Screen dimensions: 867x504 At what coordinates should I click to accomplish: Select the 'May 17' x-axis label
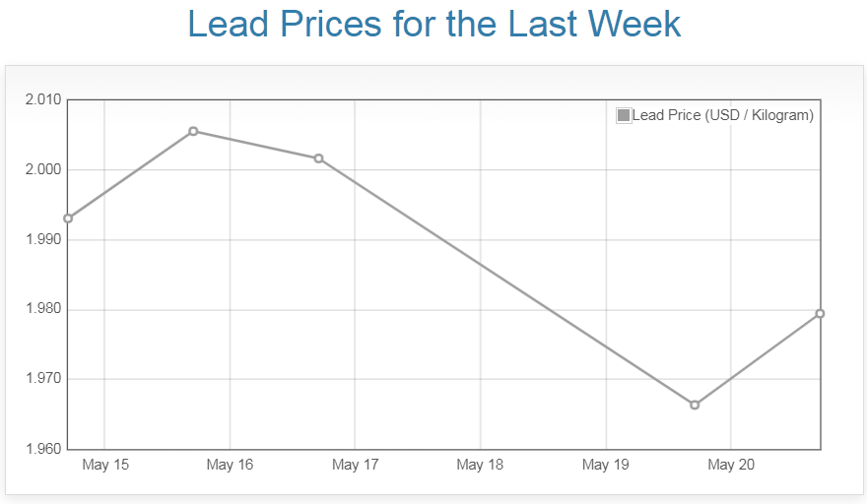pos(355,465)
